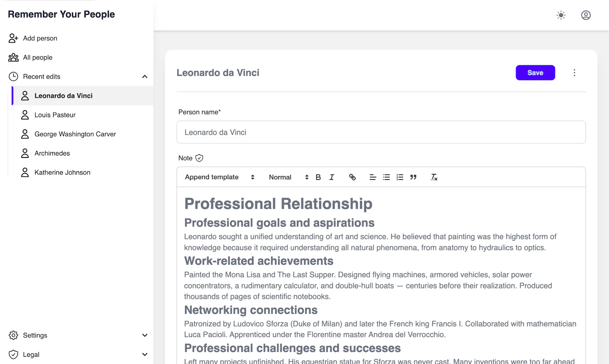Toggle light/dark theme with the sun icon
Viewport: 609px width, 364px height.
coord(561,15)
